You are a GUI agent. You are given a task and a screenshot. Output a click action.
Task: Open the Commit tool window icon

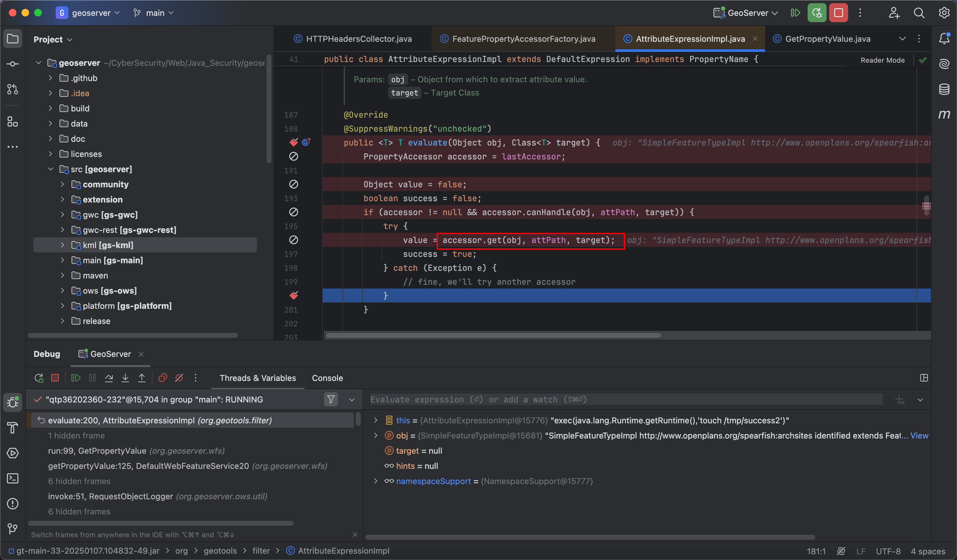click(x=13, y=64)
